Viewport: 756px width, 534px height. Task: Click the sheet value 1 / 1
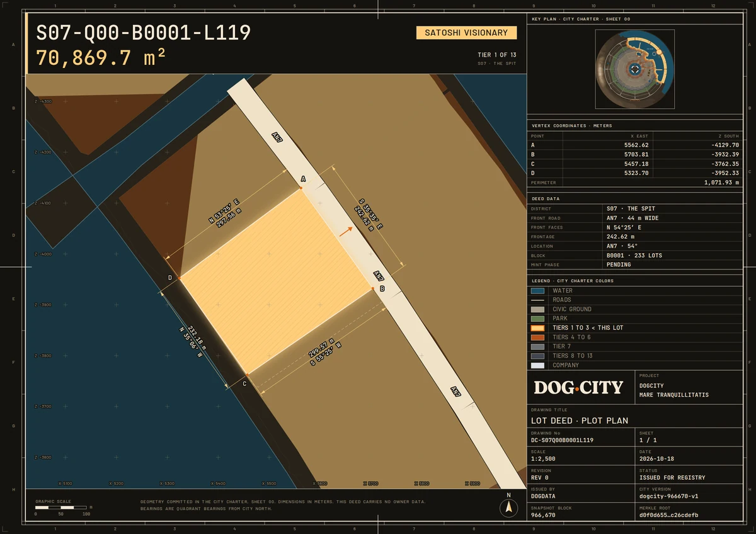[x=648, y=440]
